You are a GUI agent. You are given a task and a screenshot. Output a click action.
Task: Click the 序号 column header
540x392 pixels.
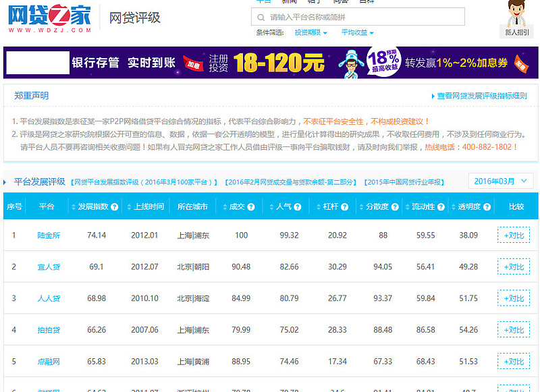click(x=14, y=207)
